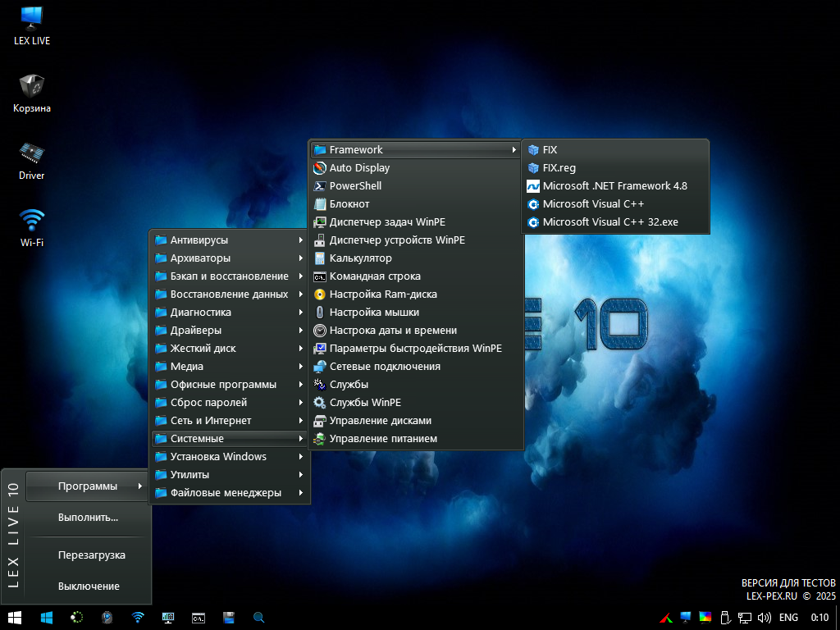Image resolution: width=840 pixels, height=630 pixels.
Task: Open the Жесткий диск menu entry
Action: pyautogui.click(x=230, y=349)
